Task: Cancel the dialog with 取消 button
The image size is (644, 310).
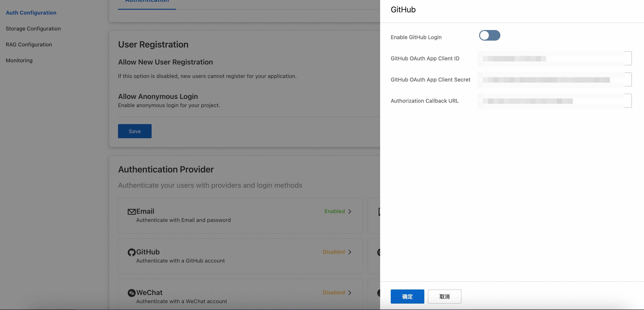Action: tap(444, 297)
